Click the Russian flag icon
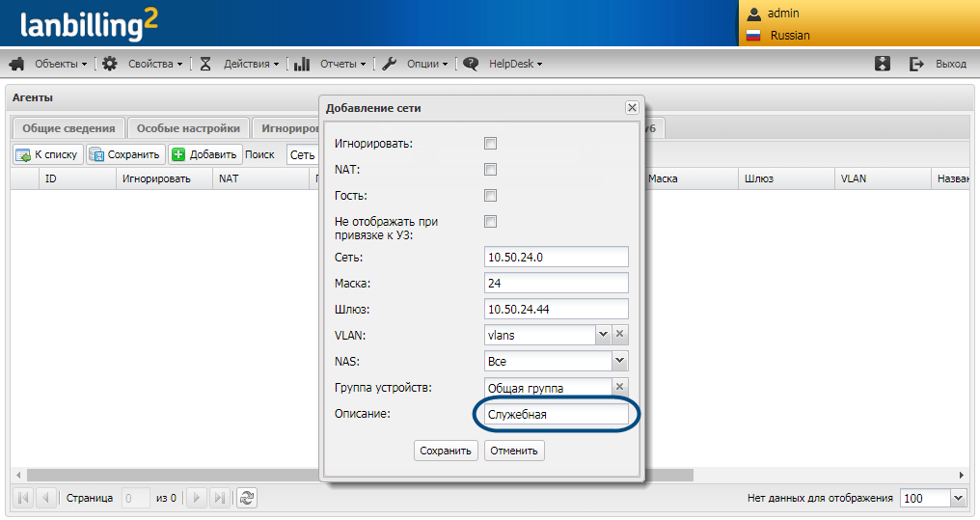980x520 pixels. [753, 36]
